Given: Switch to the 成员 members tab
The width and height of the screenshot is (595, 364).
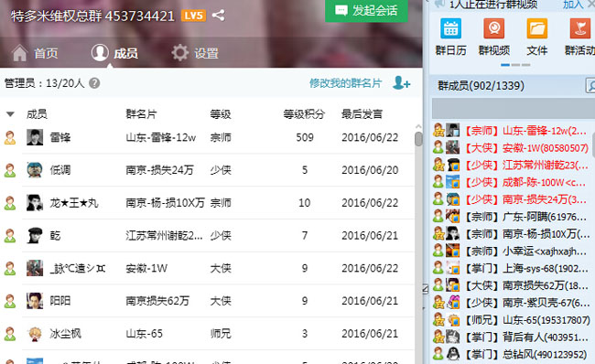Looking at the screenshot, I should pos(115,53).
